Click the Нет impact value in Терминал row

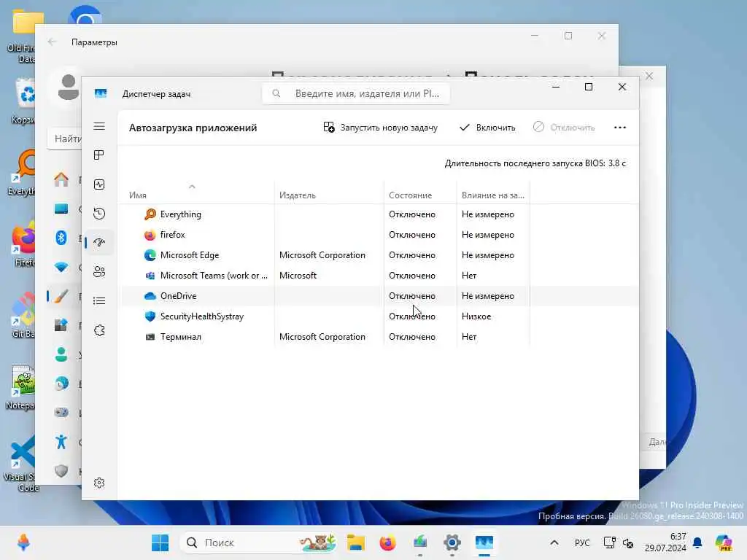pos(469,337)
